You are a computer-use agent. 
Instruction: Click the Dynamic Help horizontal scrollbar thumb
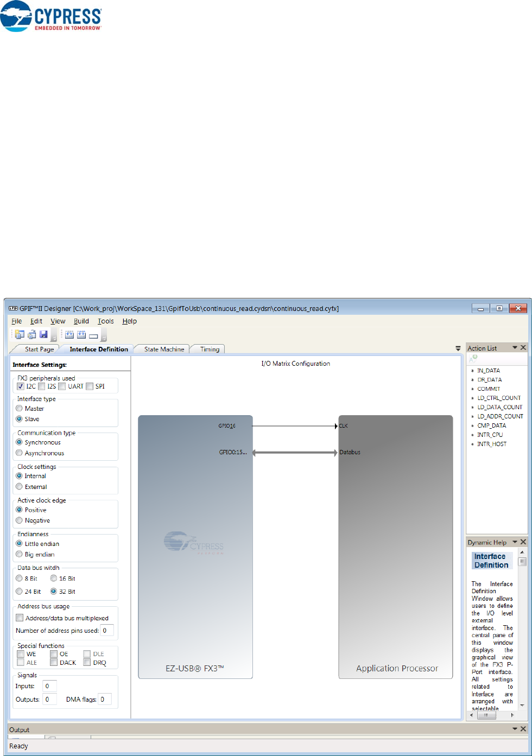click(486, 715)
